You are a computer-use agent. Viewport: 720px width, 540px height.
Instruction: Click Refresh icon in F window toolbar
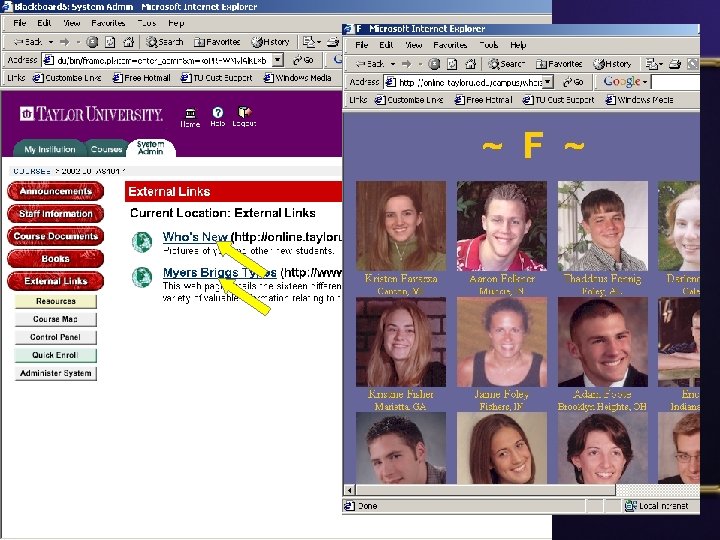pos(452,64)
